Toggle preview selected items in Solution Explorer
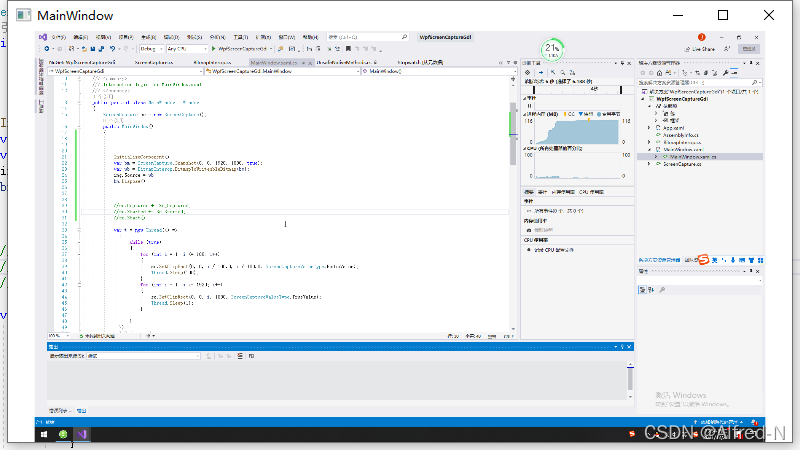800x450 pixels. (734, 73)
